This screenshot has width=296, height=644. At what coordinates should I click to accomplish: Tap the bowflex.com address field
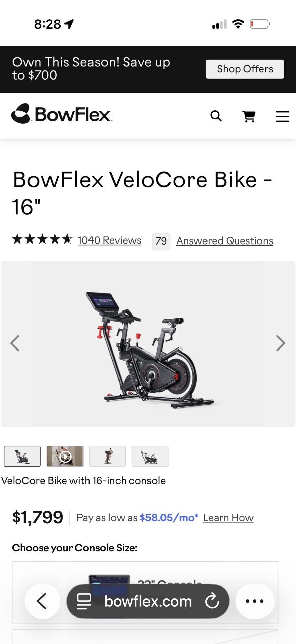pos(148,601)
